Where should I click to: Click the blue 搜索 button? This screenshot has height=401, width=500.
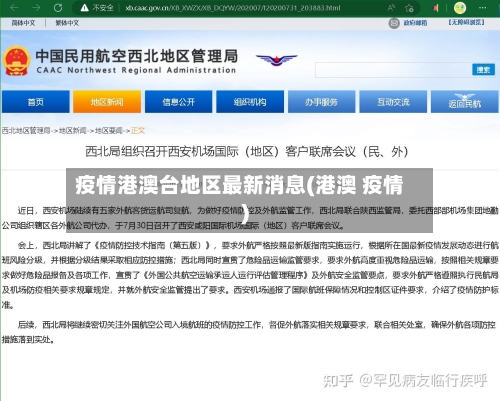pyautogui.click(x=483, y=70)
